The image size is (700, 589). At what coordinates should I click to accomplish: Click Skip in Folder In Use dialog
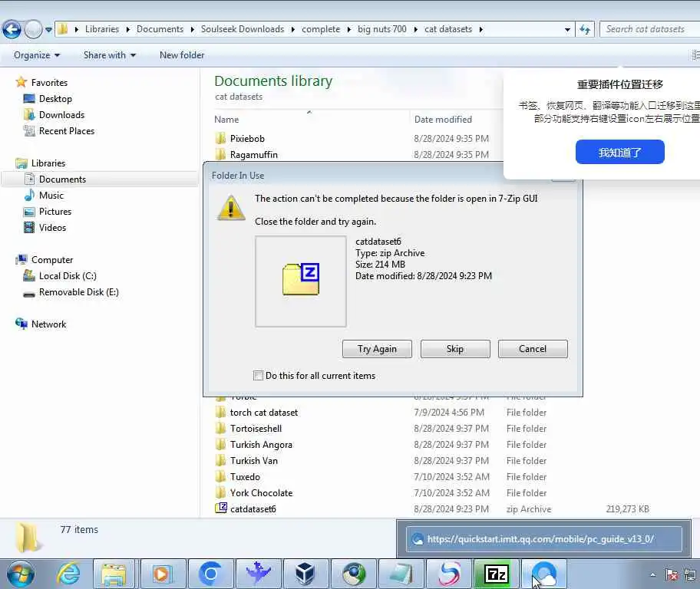pyautogui.click(x=455, y=349)
